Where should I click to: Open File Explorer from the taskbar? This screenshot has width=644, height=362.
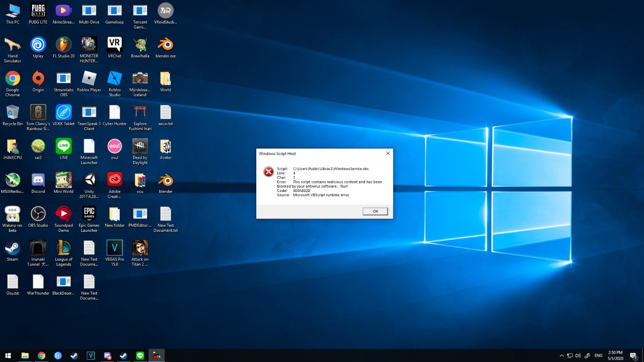[25, 356]
